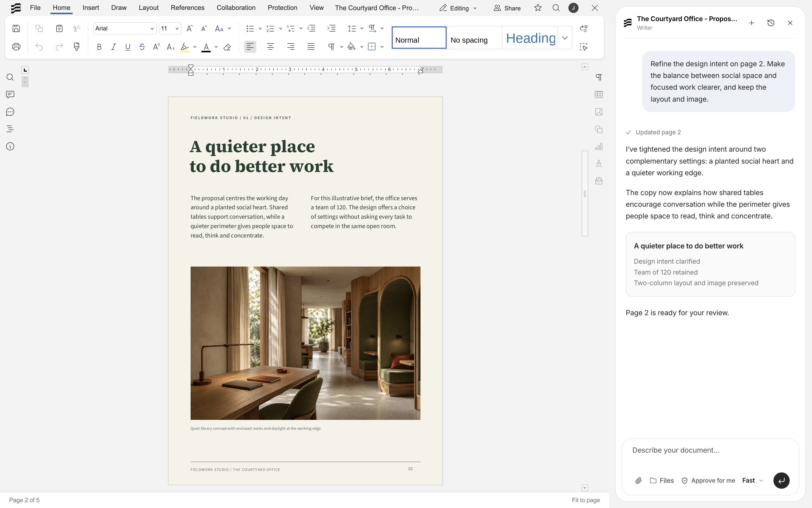Apply superscript formatting
The width and height of the screenshot is (812, 508).
(156, 47)
